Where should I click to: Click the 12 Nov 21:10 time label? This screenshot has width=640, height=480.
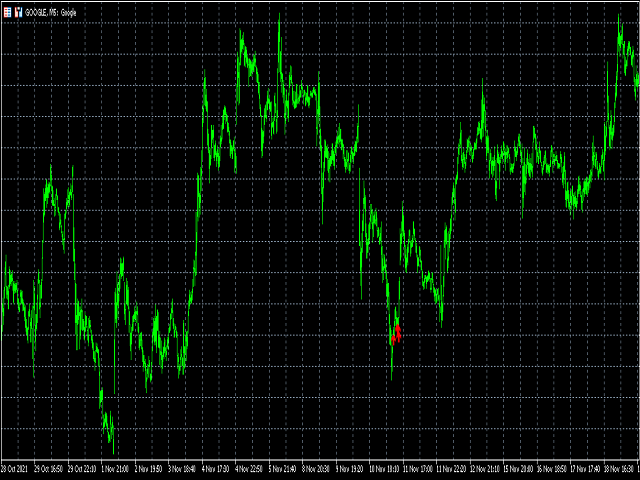pos(486,468)
